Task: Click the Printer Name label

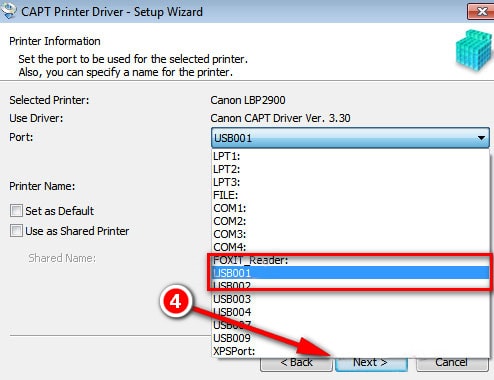Action: pyautogui.click(x=42, y=186)
